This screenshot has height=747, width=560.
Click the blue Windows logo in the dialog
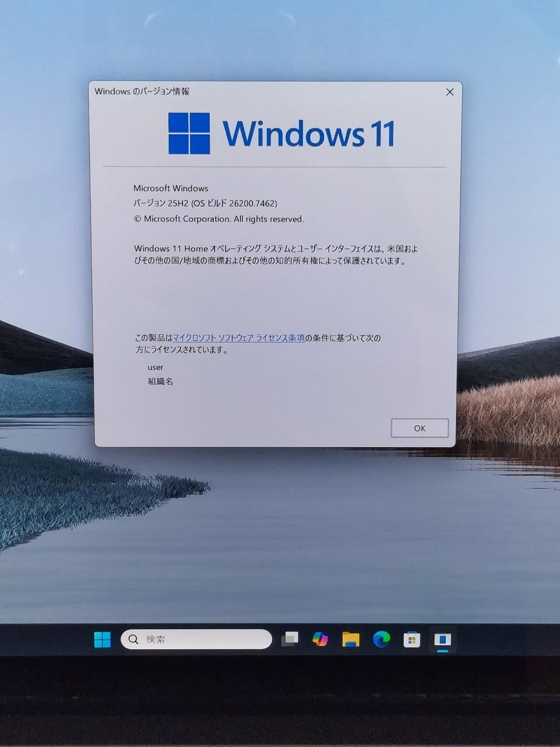189,134
